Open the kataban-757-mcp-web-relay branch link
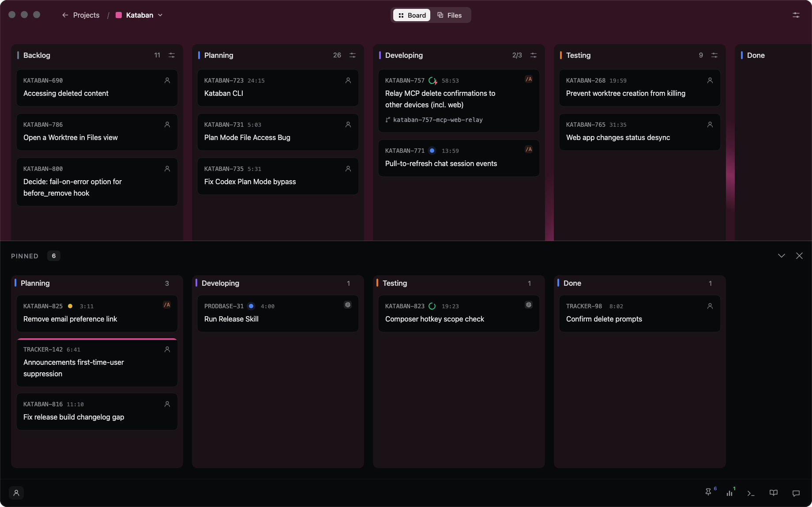 (x=434, y=120)
